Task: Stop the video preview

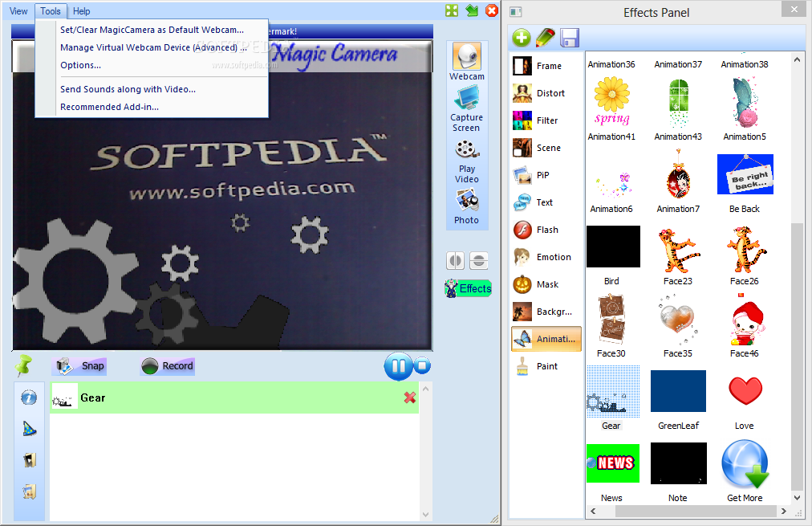Action: 422,366
